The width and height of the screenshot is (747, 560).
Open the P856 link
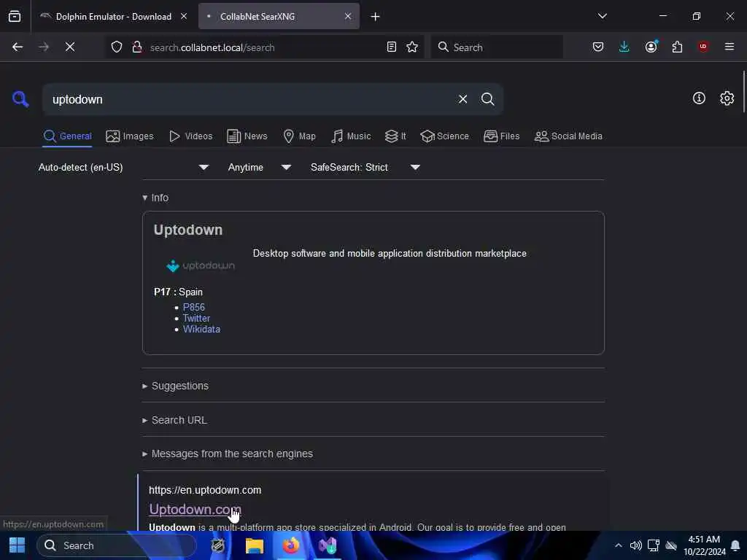(194, 307)
